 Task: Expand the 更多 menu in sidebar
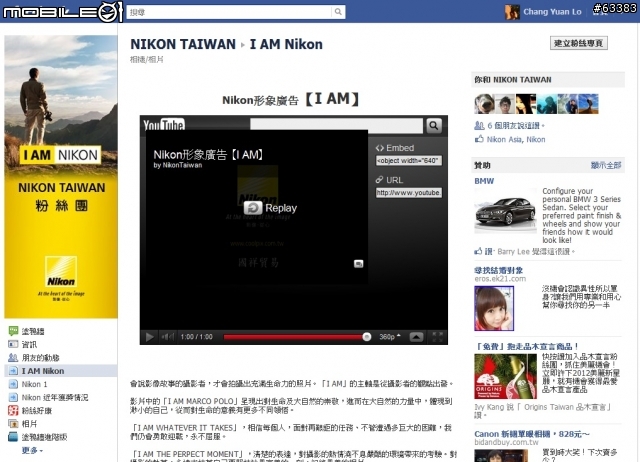coord(32,450)
